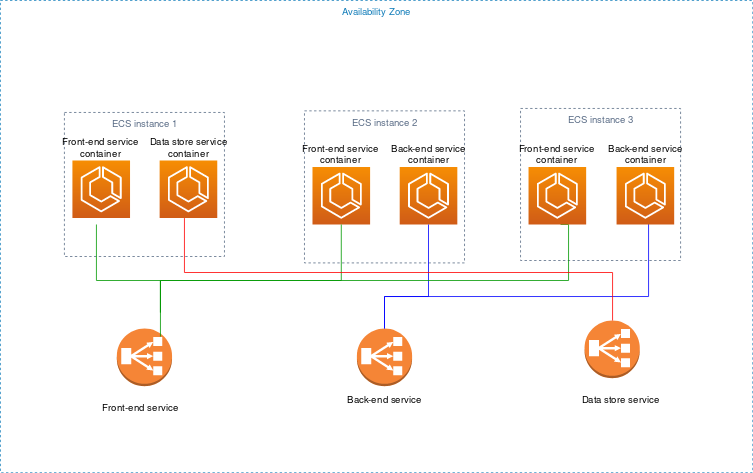Select the ECS instance 1 label

click(144, 124)
